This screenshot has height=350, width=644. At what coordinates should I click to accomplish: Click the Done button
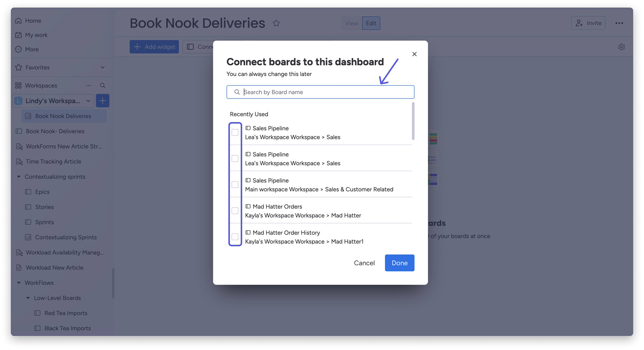[x=399, y=263]
